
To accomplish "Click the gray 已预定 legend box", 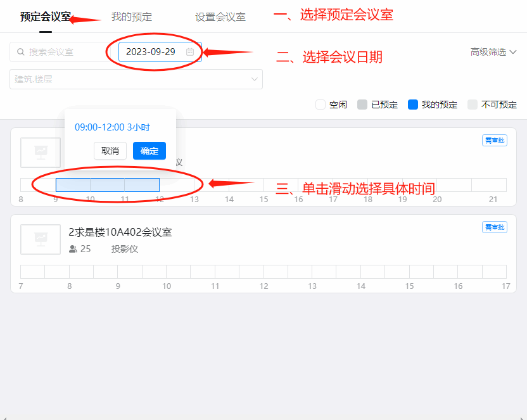I will point(362,105).
